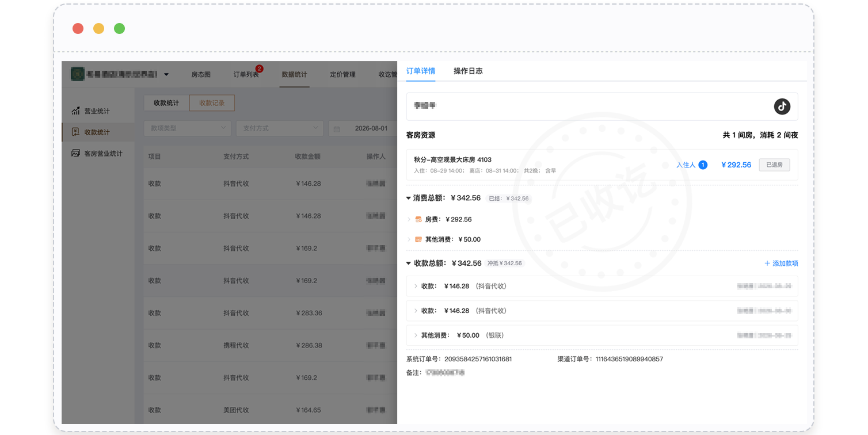Click channel order number 1116436519089940857

click(629, 359)
